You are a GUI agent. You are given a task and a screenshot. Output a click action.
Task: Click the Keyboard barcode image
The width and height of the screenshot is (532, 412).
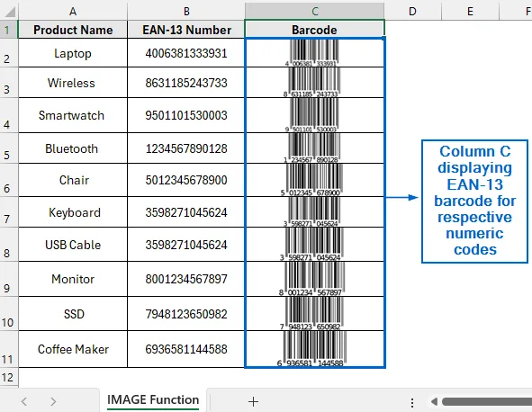point(312,212)
